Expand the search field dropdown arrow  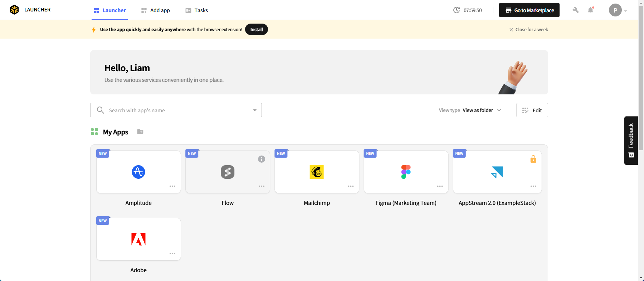pyautogui.click(x=255, y=110)
